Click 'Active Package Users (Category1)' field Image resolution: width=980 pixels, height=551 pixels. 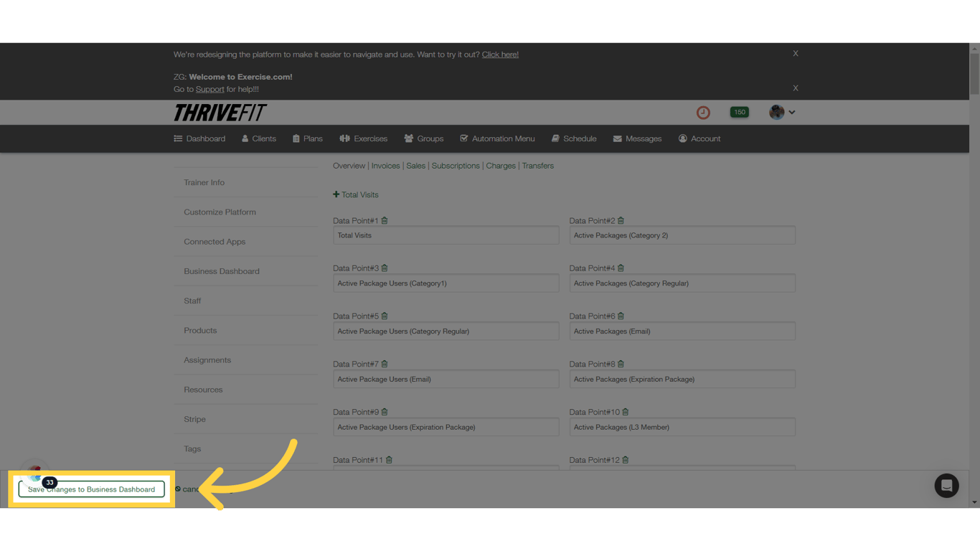[x=446, y=283]
